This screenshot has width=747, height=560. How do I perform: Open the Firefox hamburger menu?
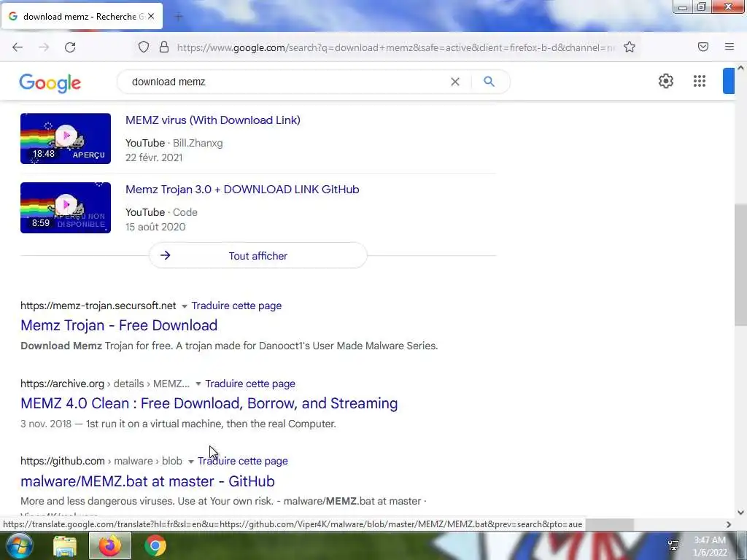pyautogui.click(x=729, y=47)
